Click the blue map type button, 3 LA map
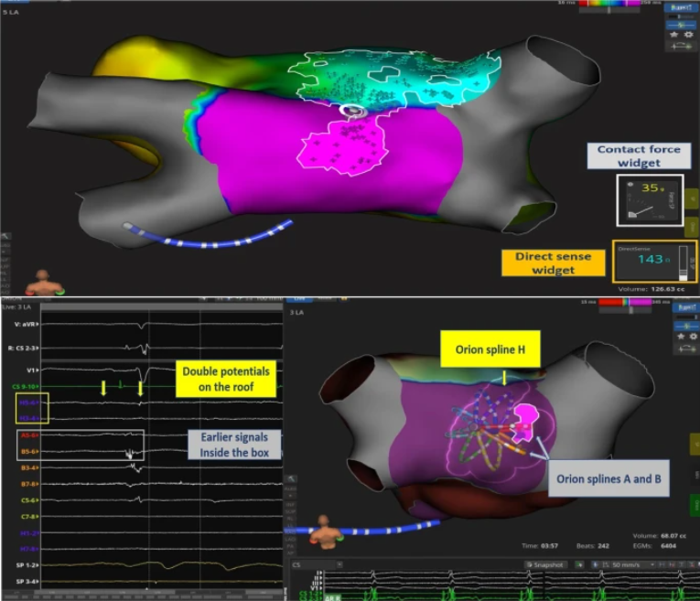This screenshot has width=700, height=601. [x=686, y=307]
